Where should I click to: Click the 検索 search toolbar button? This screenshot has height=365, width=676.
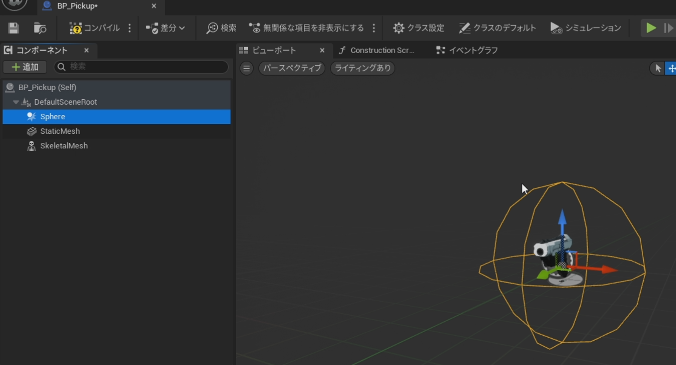tap(221, 28)
